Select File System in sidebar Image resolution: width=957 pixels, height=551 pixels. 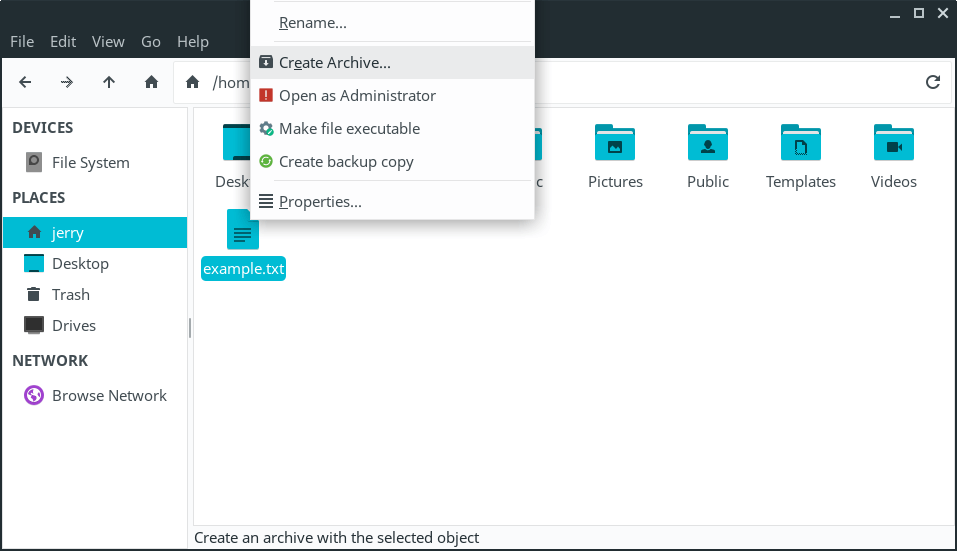click(x=90, y=163)
